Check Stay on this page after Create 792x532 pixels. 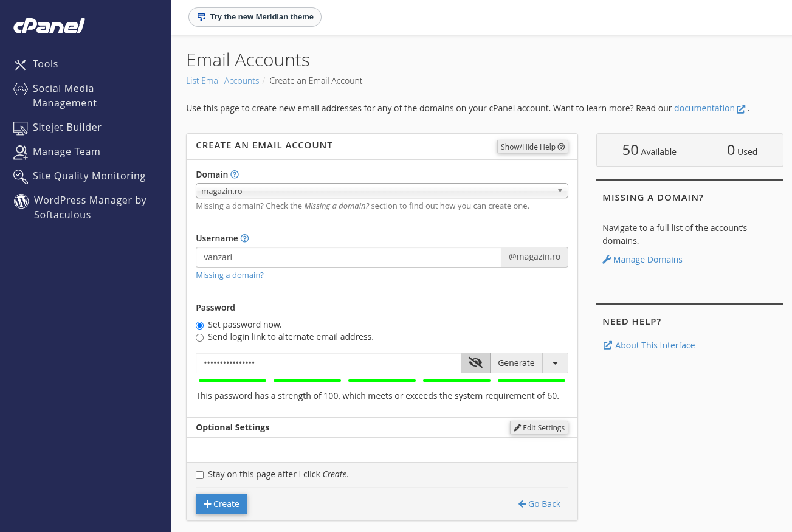199,475
